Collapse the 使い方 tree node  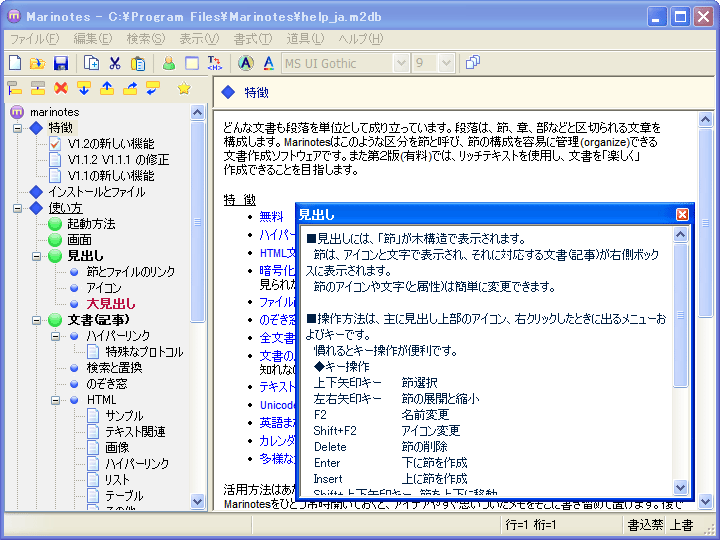click(17, 208)
